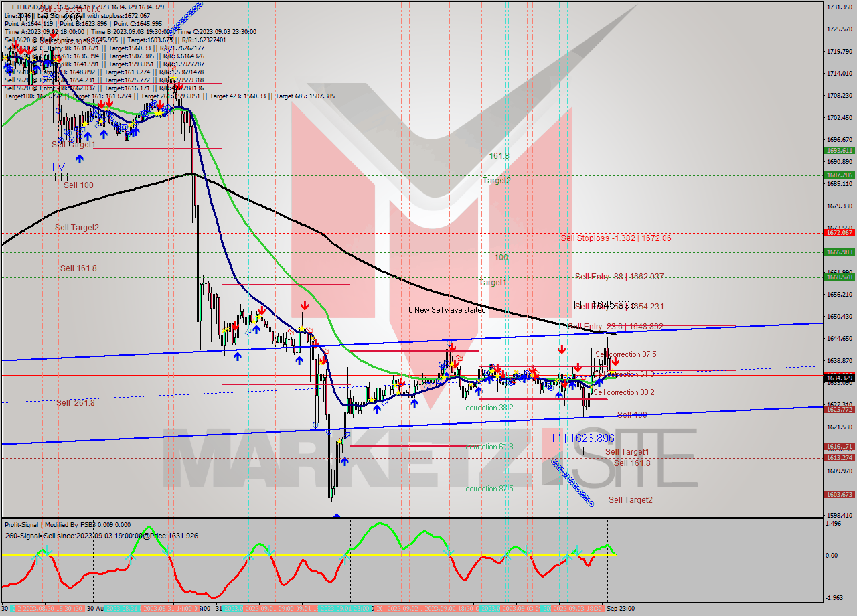Click 'Sell Target1' label near the 1616.171 line
857x616 pixels.
point(627,452)
